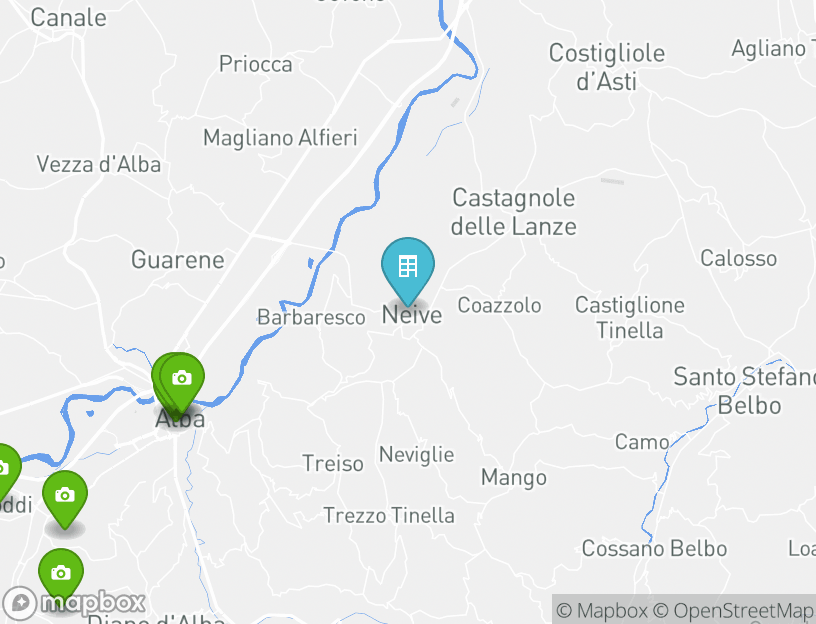Click the Mango town label
The image size is (816, 624).
(x=514, y=478)
